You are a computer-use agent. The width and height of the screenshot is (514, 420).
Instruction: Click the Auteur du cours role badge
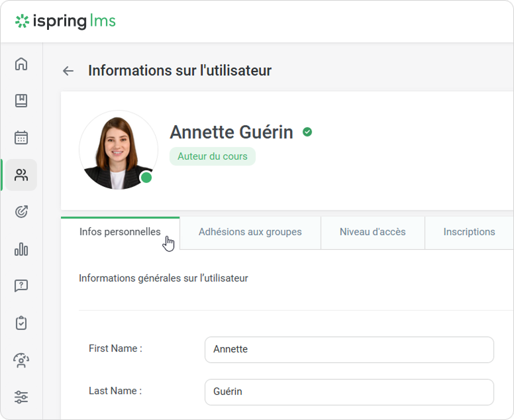pyautogui.click(x=212, y=156)
